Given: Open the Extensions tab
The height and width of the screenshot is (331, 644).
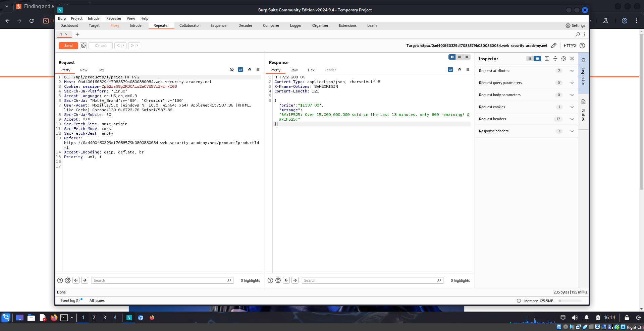Looking at the screenshot, I should tap(347, 25).
